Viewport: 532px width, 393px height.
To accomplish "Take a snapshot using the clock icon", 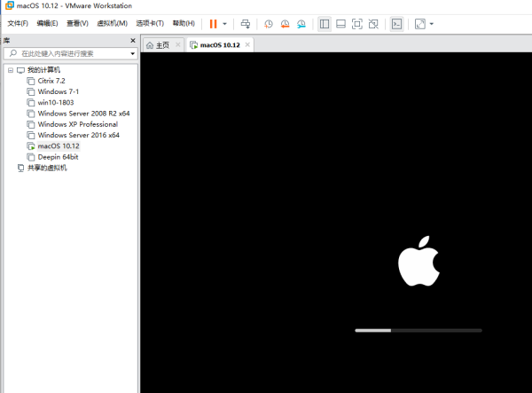I will tap(269, 24).
